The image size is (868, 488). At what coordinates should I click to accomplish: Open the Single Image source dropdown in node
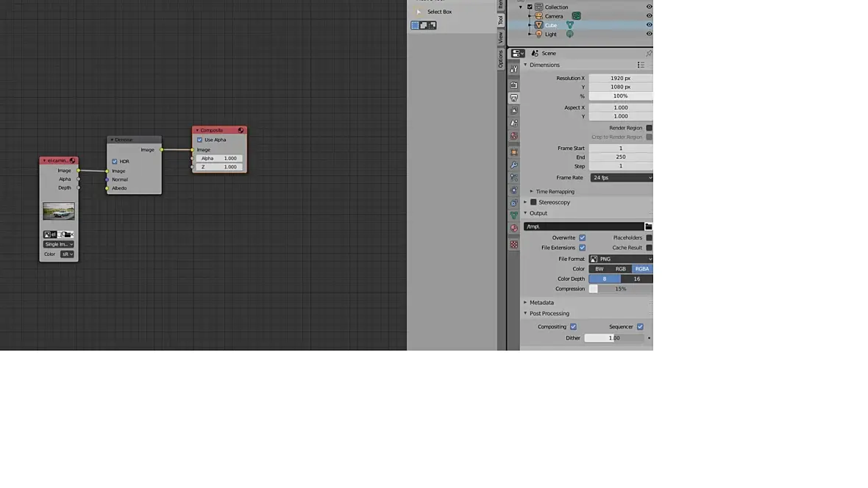click(x=59, y=244)
